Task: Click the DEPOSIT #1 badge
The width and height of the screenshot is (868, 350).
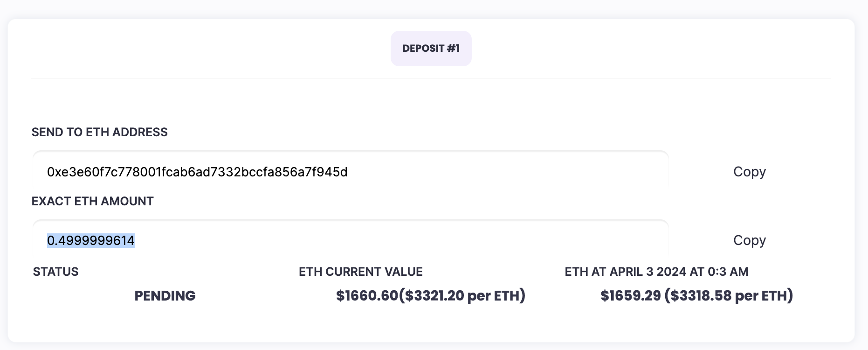Action: tap(431, 49)
